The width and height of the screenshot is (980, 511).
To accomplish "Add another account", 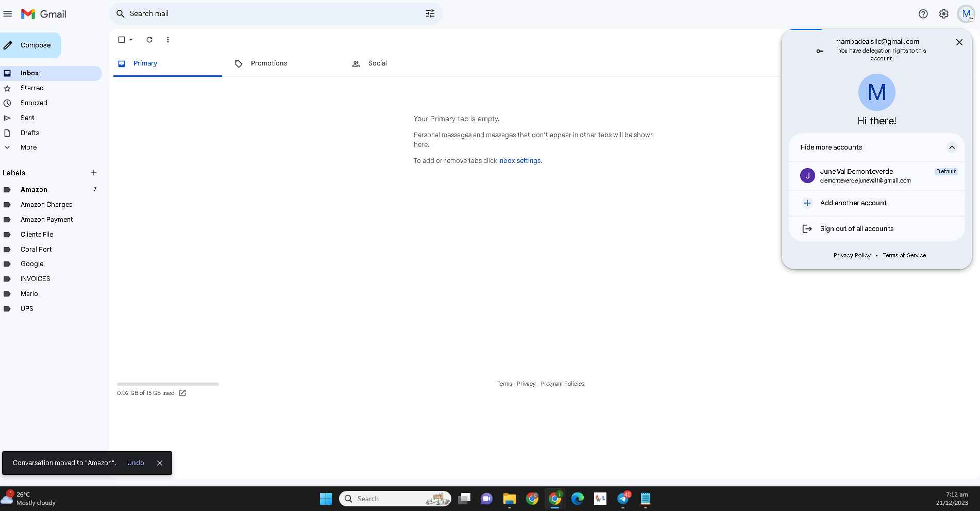I will [876, 203].
